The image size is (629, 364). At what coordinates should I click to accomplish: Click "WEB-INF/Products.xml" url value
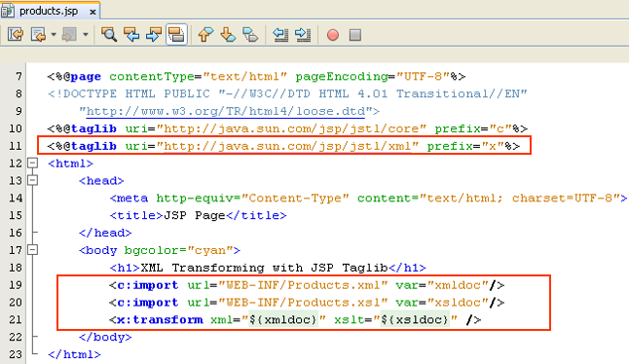pyautogui.click(x=303, y=285)
